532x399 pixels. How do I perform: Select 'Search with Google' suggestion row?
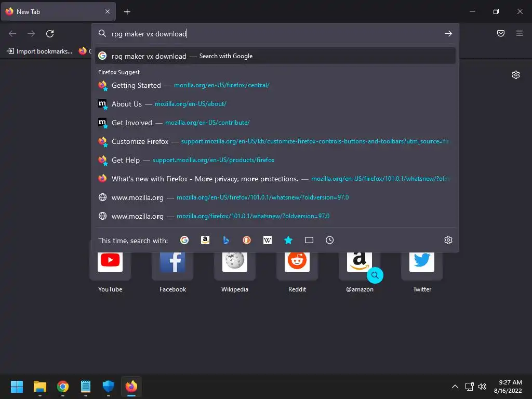pyautogui.click(x=275, y=56)
